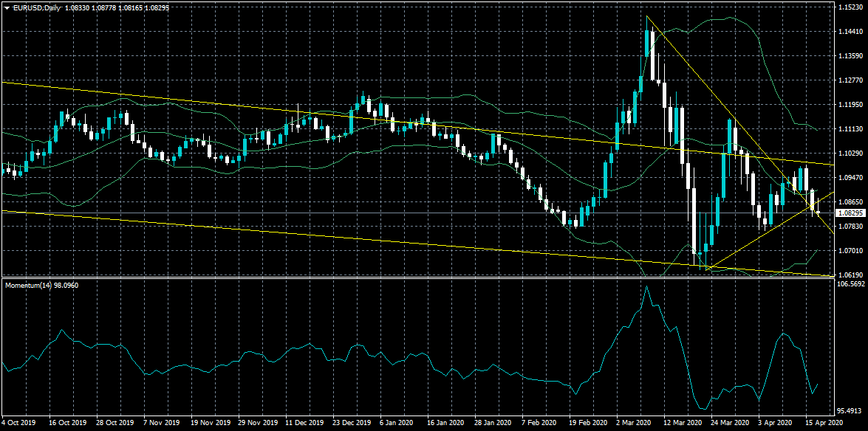The image size is (868, 431).
Task: Click the 23 Dec 2019 date label
Action: [x=352, y=422]
